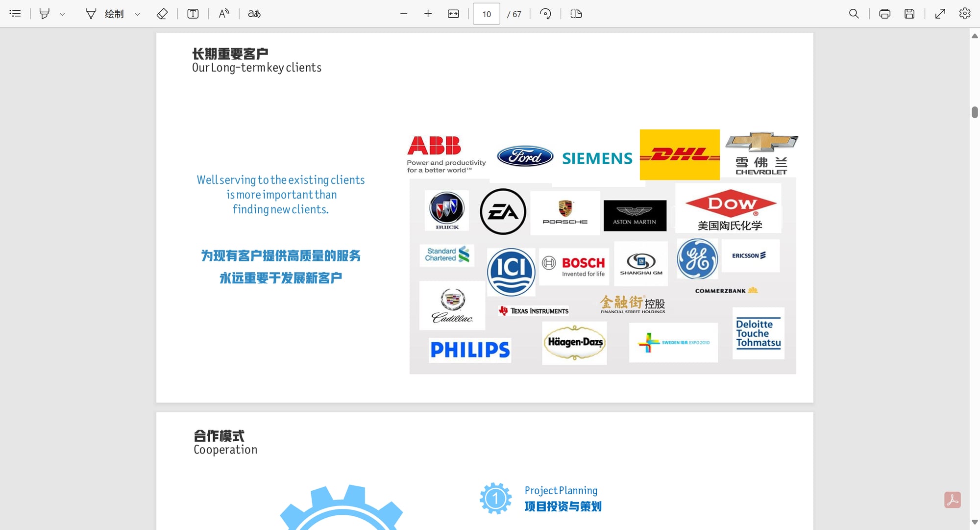Click the 'finding new clients.' line
Image resolution: width=980 pixels, height=530 pixels.
(x=281, y=209)
